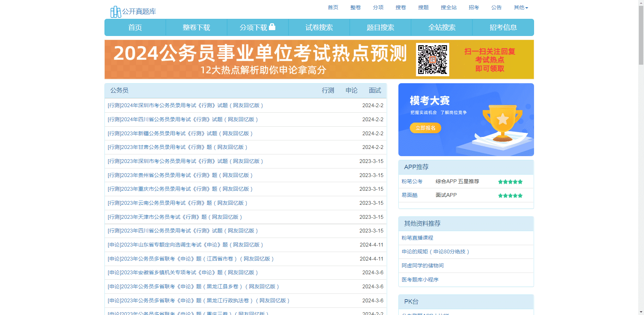Select the blue 首页 main tab
Image resolution: width=644 pixels, height=315 pixels.
click(x=135, y=27)
